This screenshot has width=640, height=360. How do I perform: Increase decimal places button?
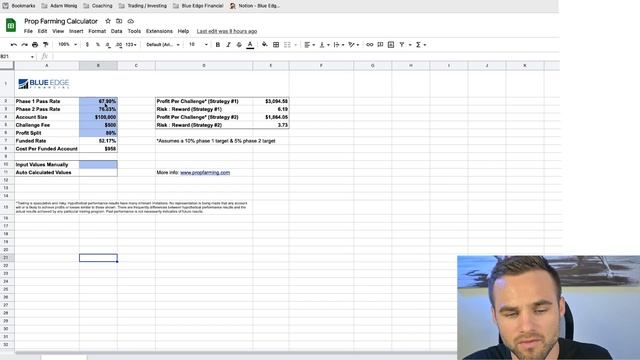coord(119,44)
